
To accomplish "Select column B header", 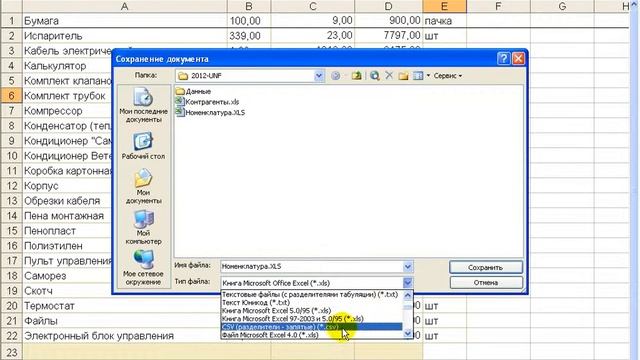I will click(x=249, y=6).
